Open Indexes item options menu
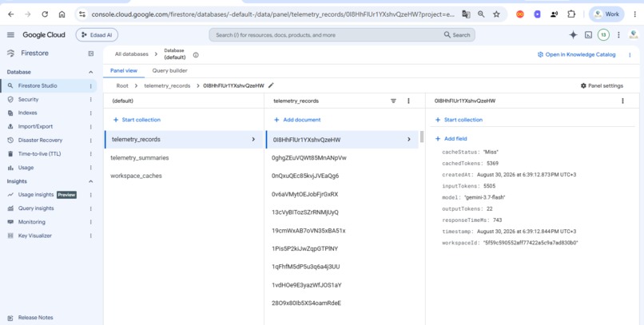This screenshot has width=644, height=325. [x=91, y=113]
